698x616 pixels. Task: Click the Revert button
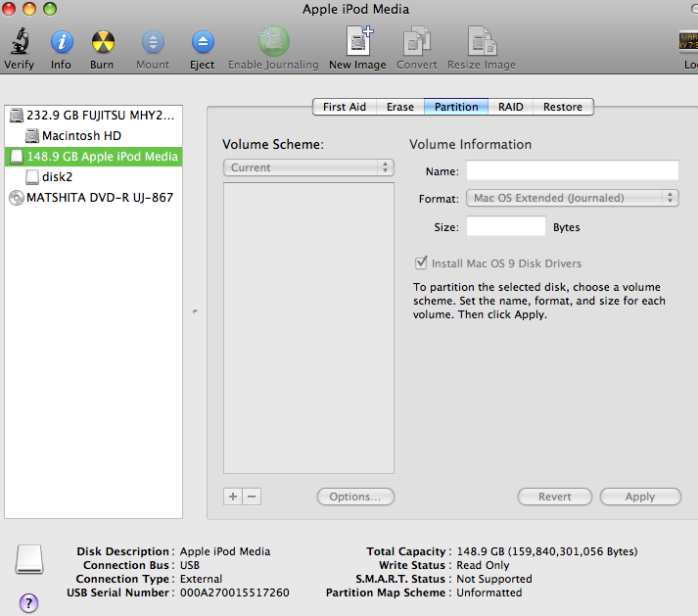(x=555, y=497)
